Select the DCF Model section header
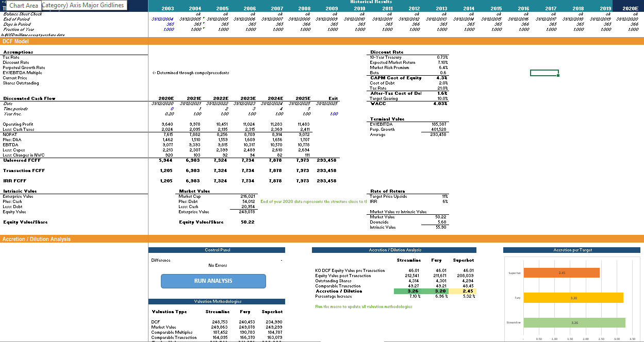 (x=15, y=41)
